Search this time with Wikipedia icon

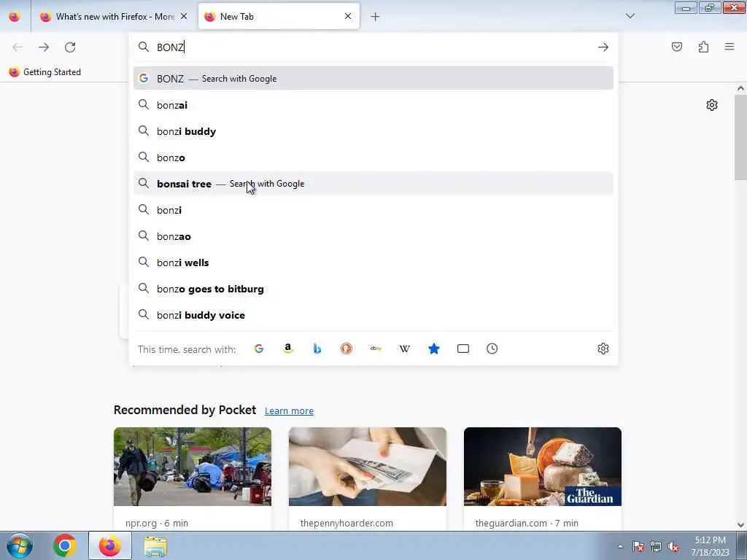click(x=404, y=349)
